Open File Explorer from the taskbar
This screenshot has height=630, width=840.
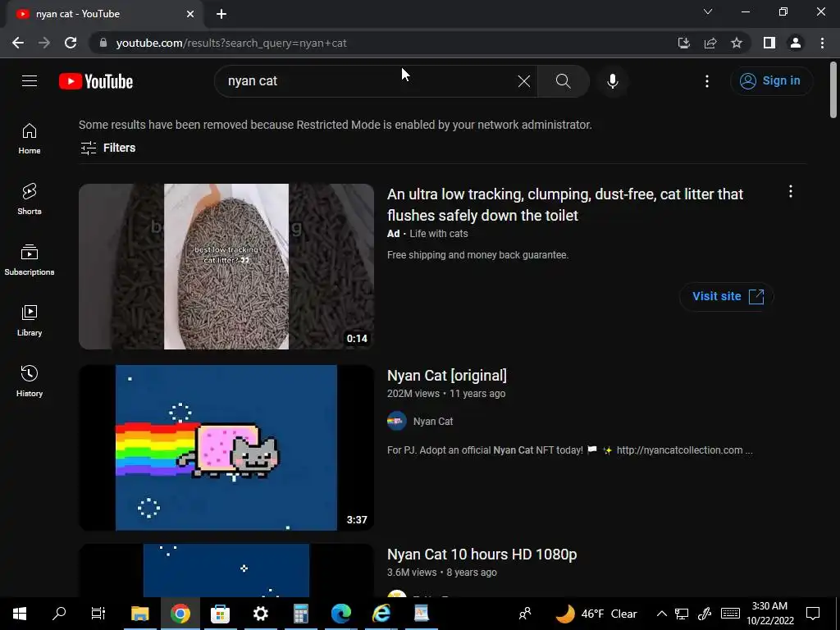pos(139,614)
